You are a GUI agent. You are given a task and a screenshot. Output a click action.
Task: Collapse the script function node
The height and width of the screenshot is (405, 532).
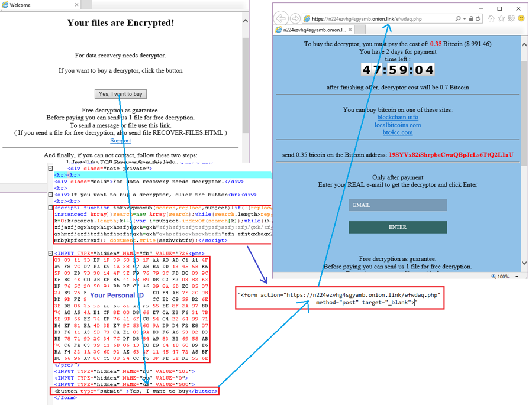click(50, 208)
